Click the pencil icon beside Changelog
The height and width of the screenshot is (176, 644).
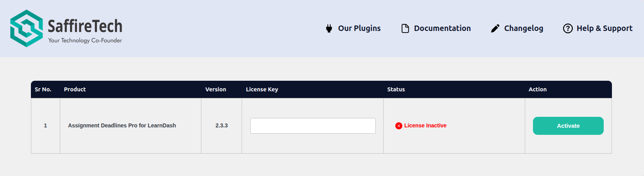pos(495,28)
